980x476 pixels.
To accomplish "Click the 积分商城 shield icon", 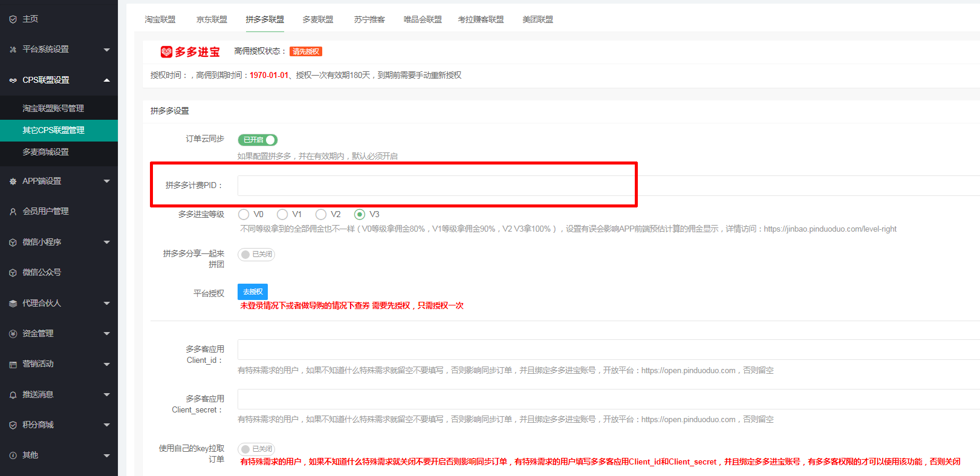I will 13,425.
